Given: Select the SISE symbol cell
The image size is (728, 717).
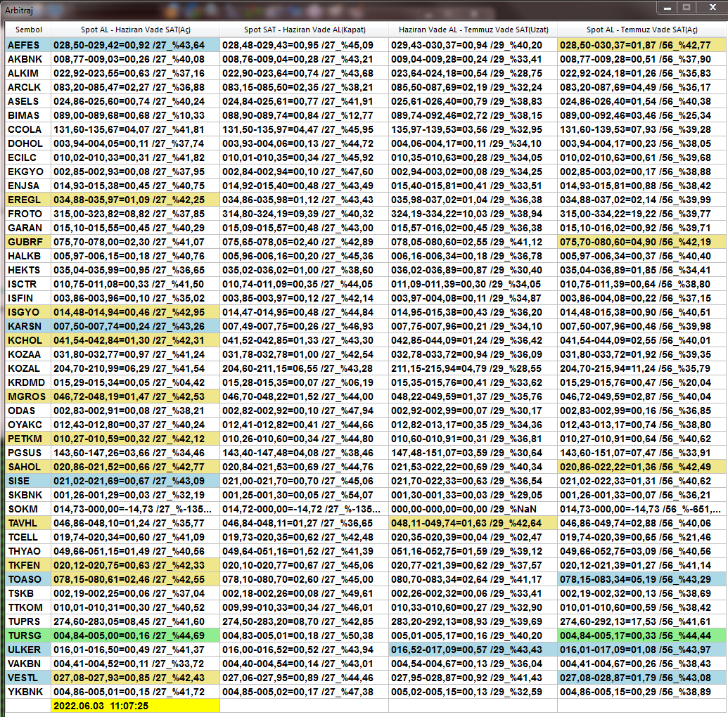Looking at the screenshot, I should tap(28, 481).
